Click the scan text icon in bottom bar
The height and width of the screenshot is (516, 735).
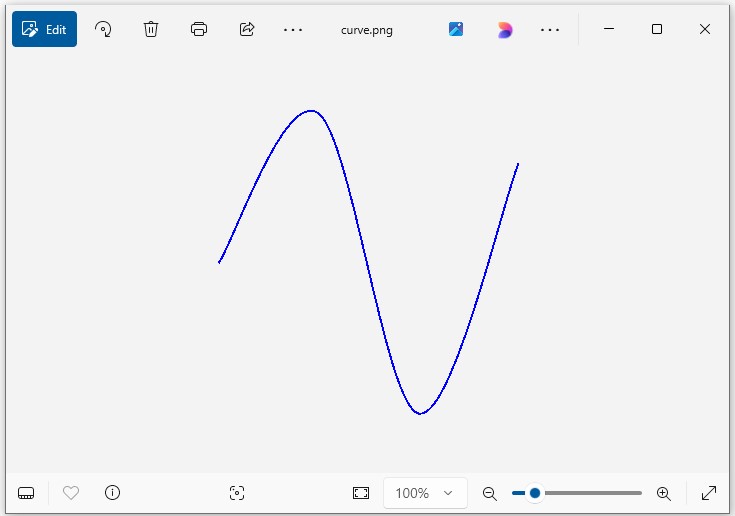point(237,493)
